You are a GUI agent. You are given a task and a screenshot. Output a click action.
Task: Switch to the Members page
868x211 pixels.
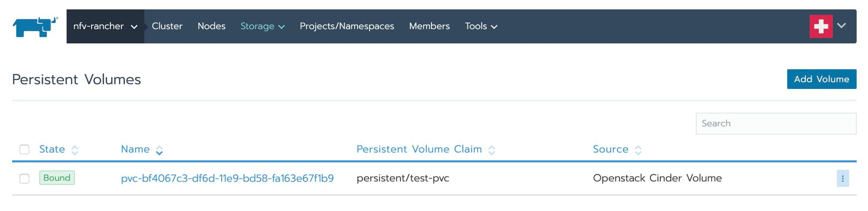(429, 26)
